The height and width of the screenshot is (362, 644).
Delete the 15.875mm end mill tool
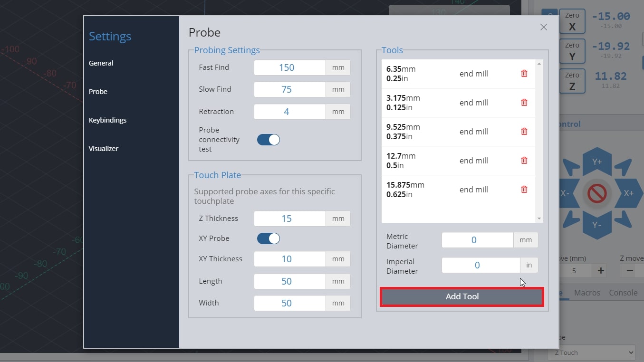[x=524, y=190]
